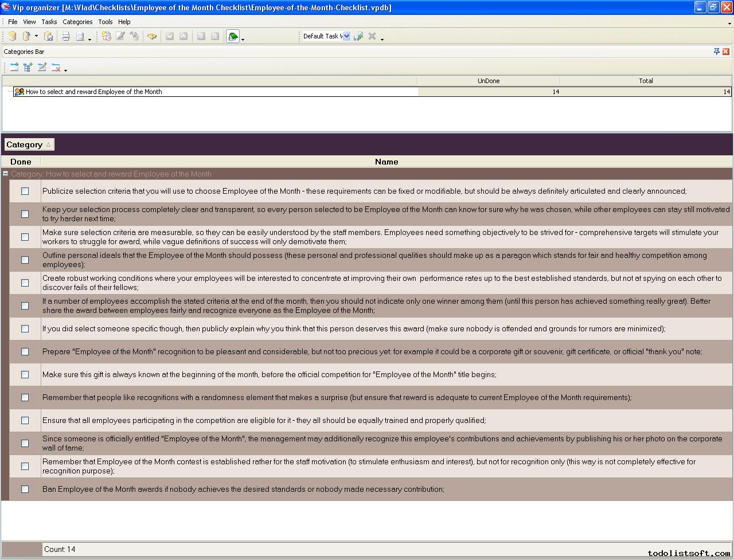Click the Edit category pencil icon
This screenshot has width=734, height=560.
[x=42, y=67]
